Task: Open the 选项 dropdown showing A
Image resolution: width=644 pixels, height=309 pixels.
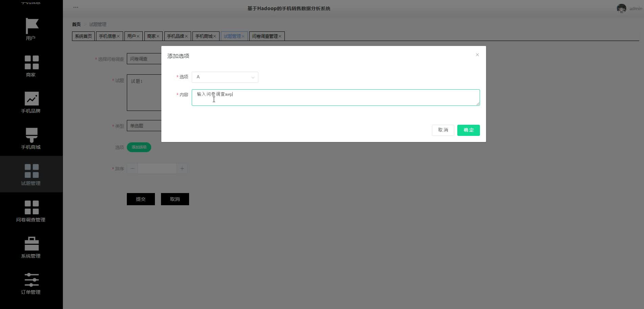Action: tap(225, 77)
